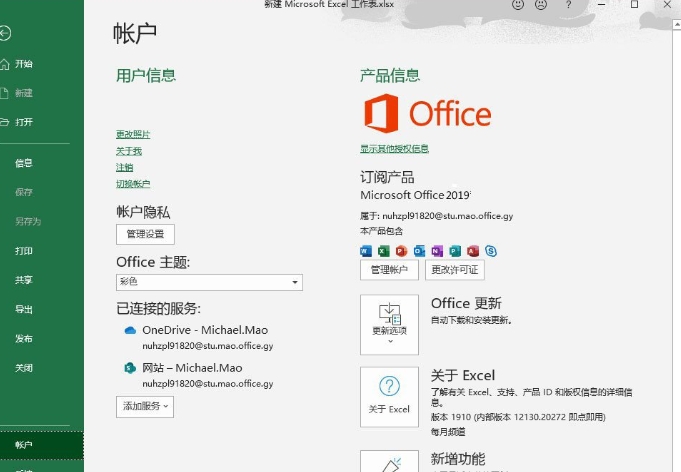Image resolution: width=681 pixels, height=472 pixels.
Task: Click the frowning face feedback icon
Action: 541,5
